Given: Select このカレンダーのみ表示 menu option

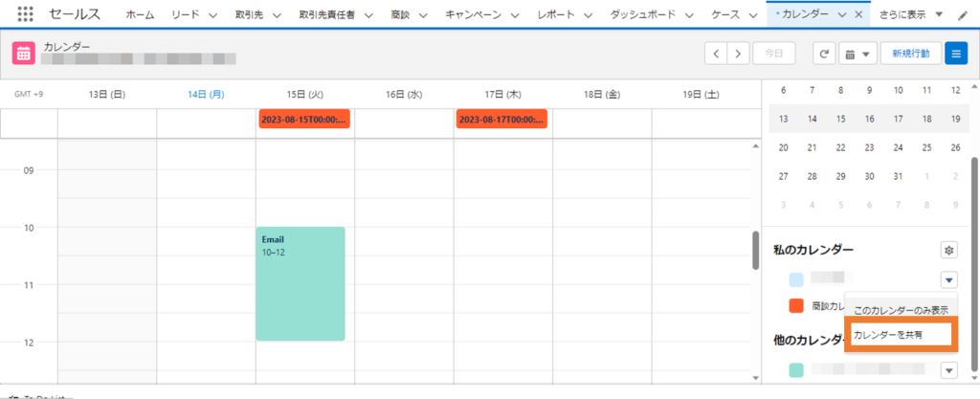Looking at the screenshot, I should [x=902, y=310].
